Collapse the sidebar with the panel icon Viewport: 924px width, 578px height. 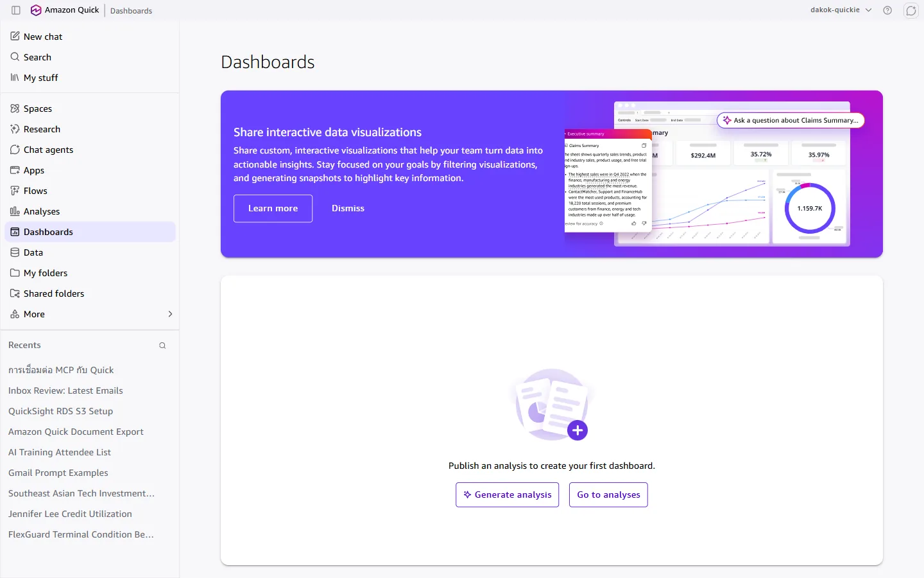pyautogui.click(x=16, y=10)
